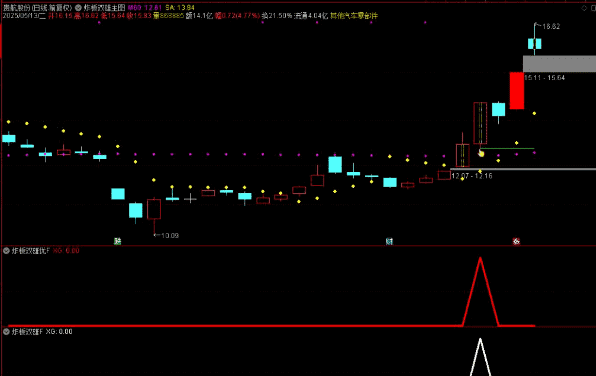Screen dimensions: 596x376
Task: Click the topmost cyan candle near 16.82
Action: point(534,43)
